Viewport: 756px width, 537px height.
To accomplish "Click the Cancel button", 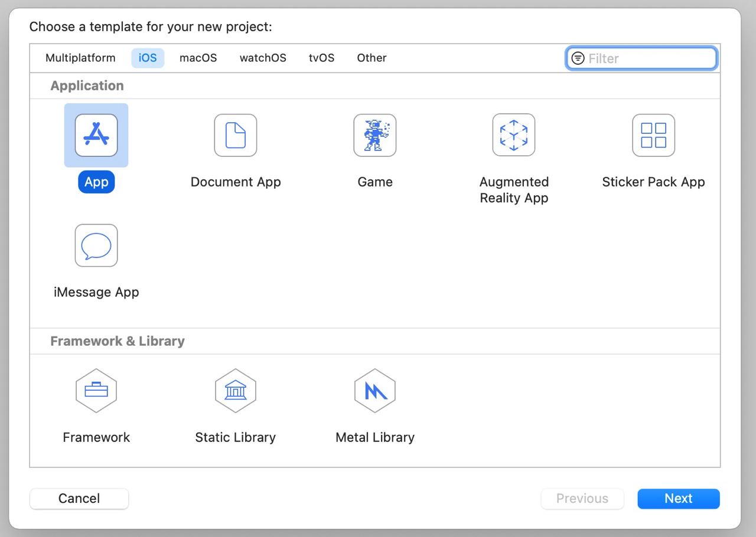I will pos(79,499).
